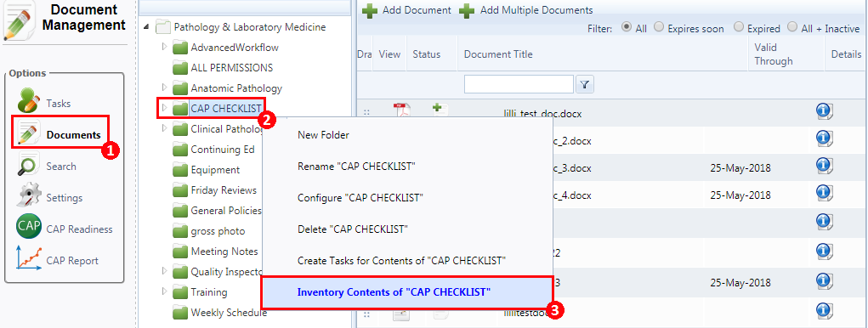Image resolution: width=868 pixels, height=328 pixels.
Task: Sort by the Valid Through column header
Action: click(774, 54)
